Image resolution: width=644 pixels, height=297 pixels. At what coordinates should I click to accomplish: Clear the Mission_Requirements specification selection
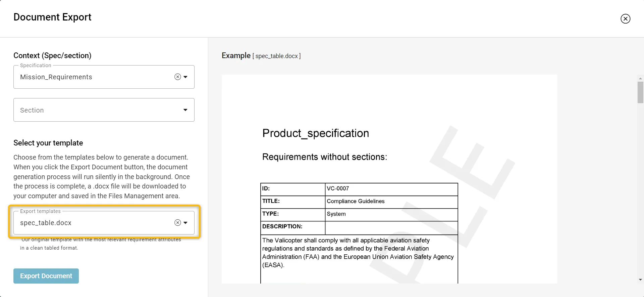(x=178, y=77)
